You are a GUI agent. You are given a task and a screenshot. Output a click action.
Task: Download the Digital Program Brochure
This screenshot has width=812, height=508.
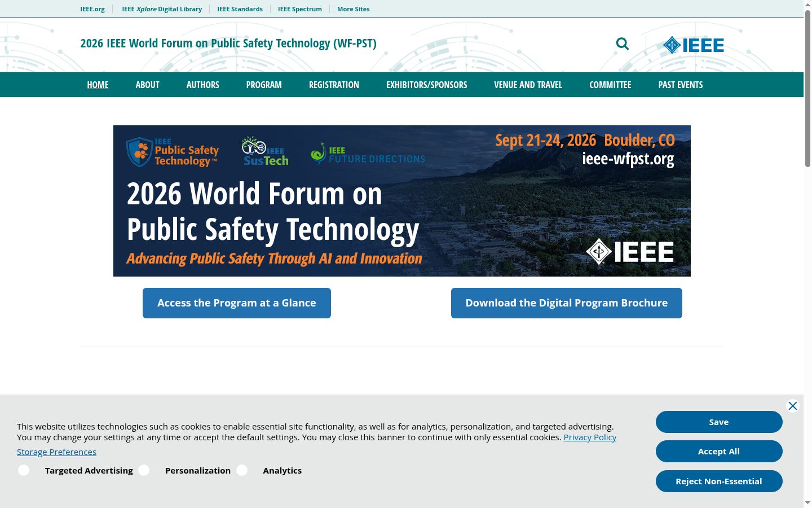coord(567,303)
